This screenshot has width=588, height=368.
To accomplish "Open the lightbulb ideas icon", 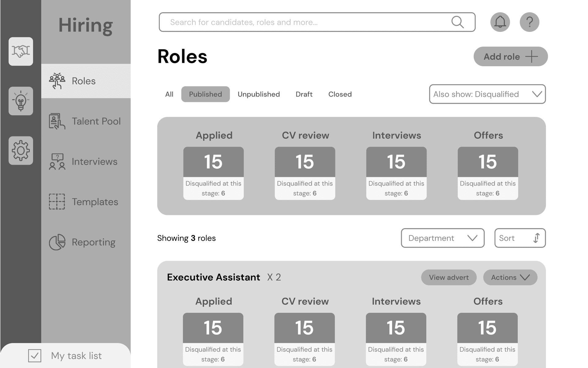I will click(21, 101).
